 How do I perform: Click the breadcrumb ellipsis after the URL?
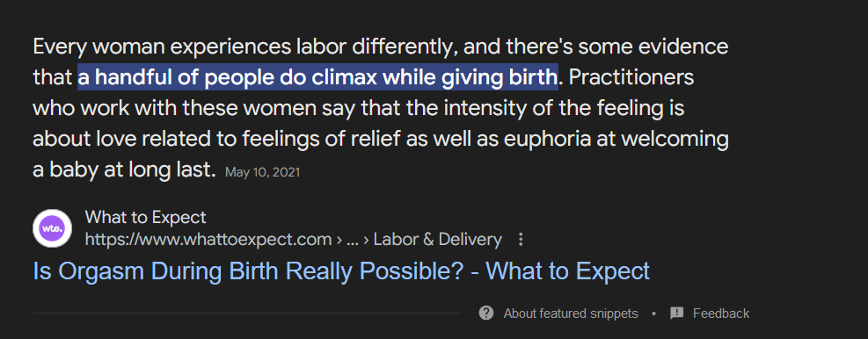point(352,242)
